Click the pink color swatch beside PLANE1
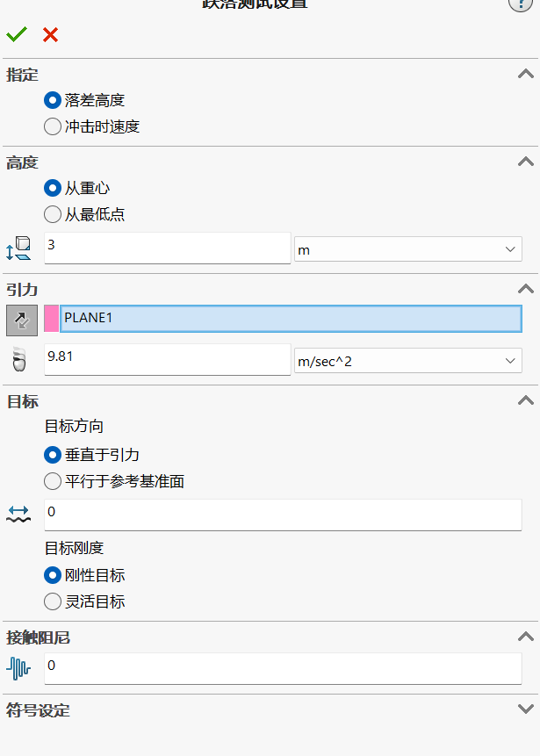This screenshot has width=540, height=756. tap(51, 318)
